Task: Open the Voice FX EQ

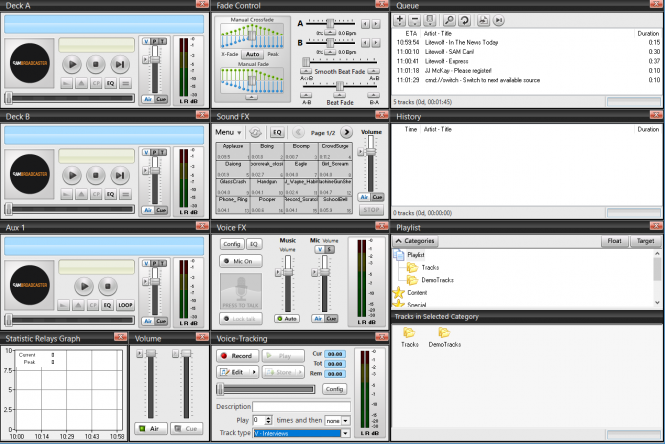Action: 254,244
